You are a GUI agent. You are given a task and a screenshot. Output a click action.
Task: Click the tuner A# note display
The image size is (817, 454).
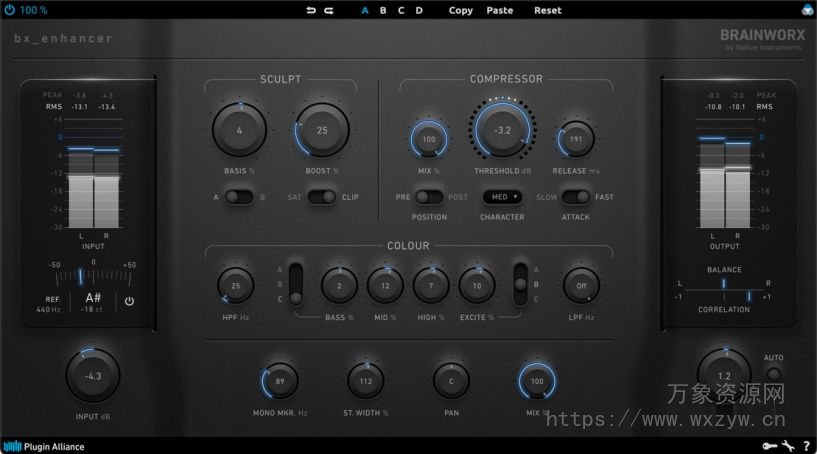tap(92, 302)
